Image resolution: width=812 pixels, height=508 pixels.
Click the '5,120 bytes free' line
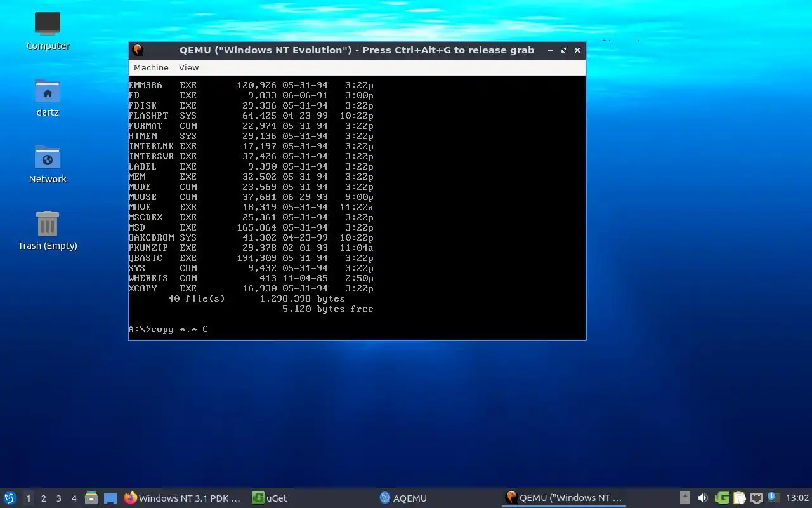point(328,309)
